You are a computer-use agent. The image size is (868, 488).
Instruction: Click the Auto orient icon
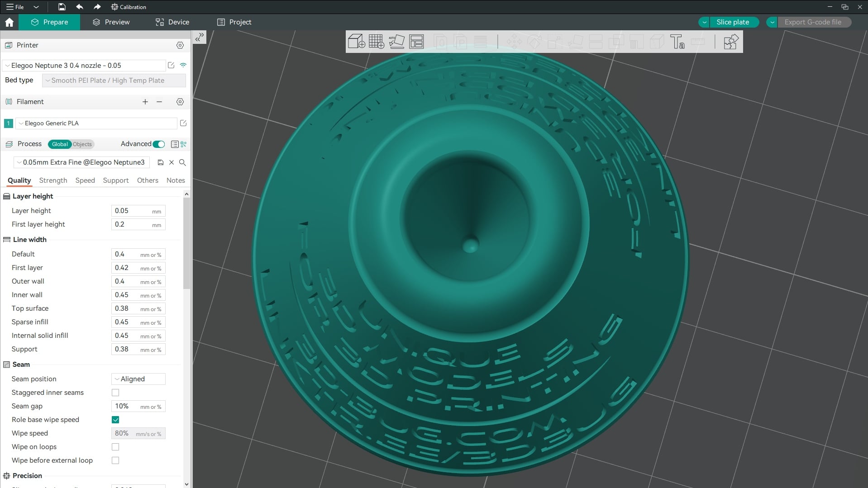[x=396, y=42]
